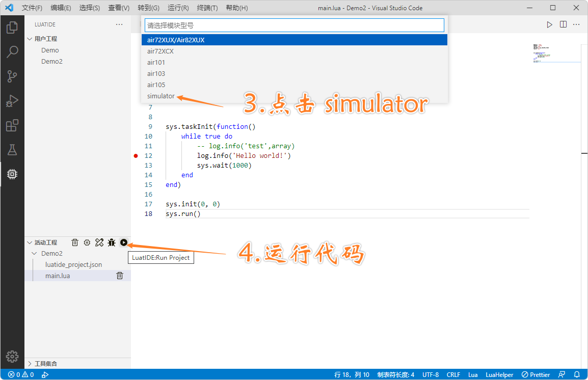
Task: Open the 转到(G) menu
Action: click(148, 8)
